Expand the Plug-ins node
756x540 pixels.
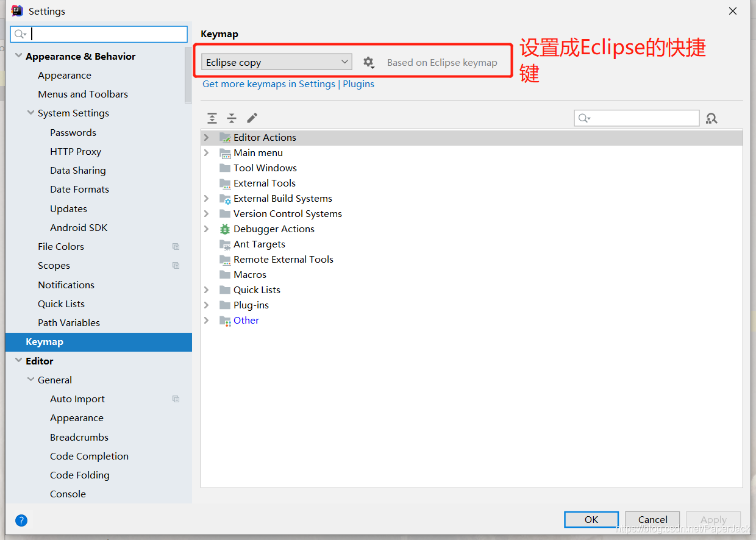[x=206, y=305]
